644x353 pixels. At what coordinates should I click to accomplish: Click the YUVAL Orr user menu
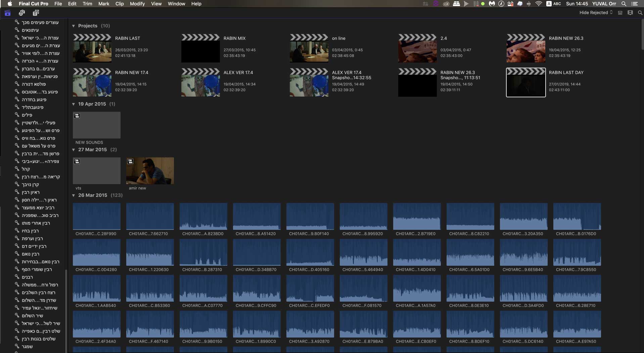tap(604, 4)
